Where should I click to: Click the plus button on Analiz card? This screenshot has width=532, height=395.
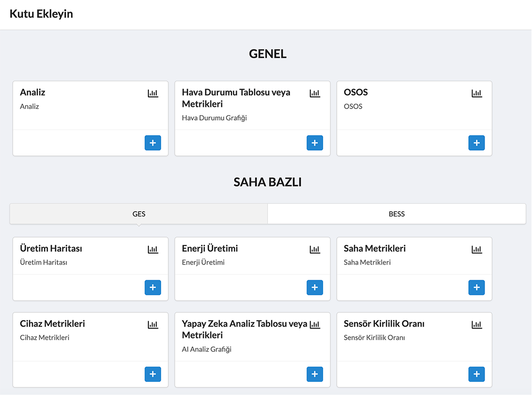coord(153,143)
